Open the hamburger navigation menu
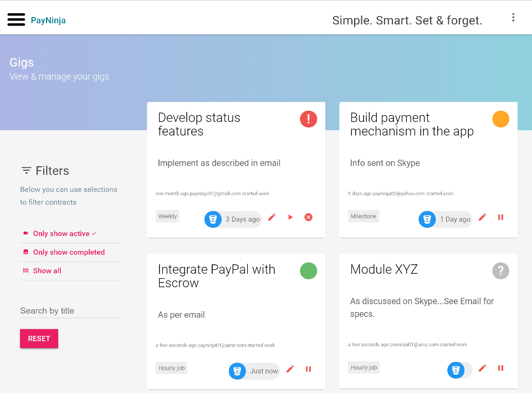Viewport: 532px width, 399px height. point(16,19)
